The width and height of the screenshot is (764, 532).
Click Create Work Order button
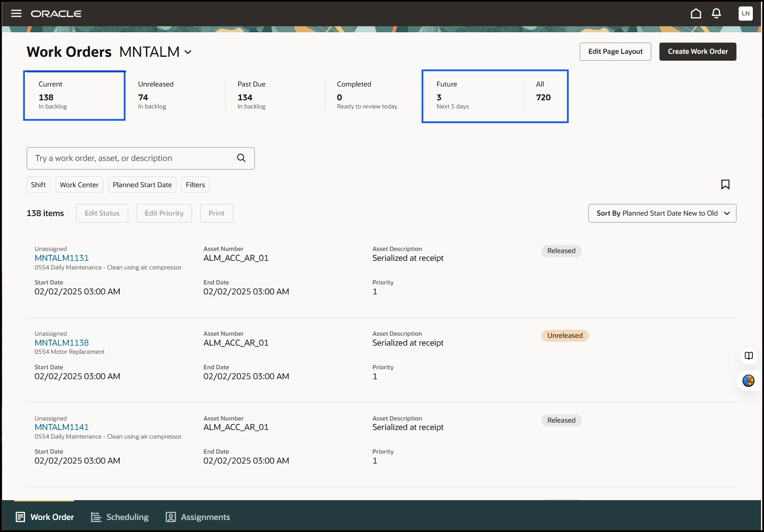(698, 52)
